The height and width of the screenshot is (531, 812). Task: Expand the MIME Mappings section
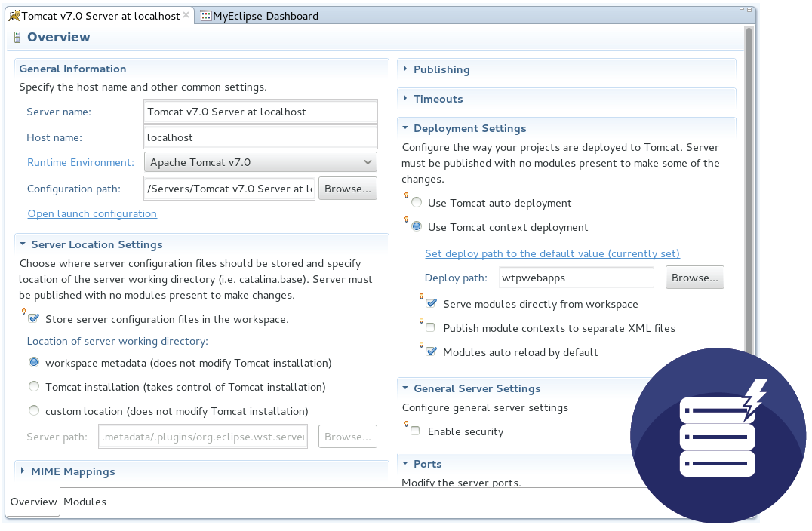tap(72, 471)
